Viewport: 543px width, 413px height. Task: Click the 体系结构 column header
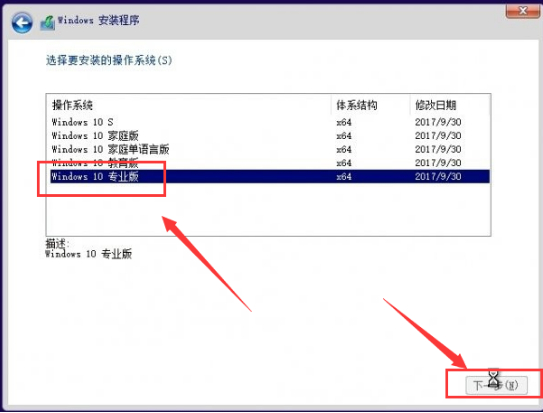371,105
